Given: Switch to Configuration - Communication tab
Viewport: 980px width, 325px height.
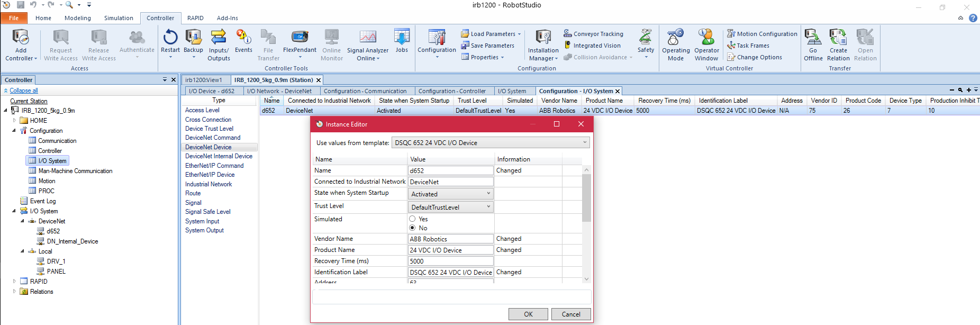Looking at the screenshot, I should click(x=365, y=91).
